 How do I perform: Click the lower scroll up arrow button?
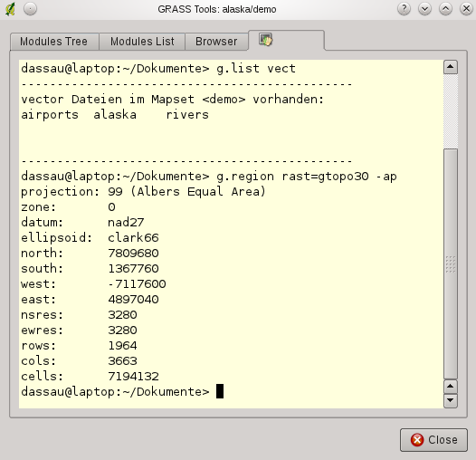tap(451, 387)
